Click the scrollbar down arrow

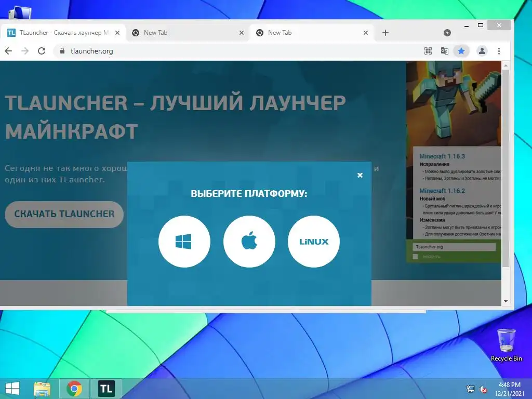[x=506, y=301]
